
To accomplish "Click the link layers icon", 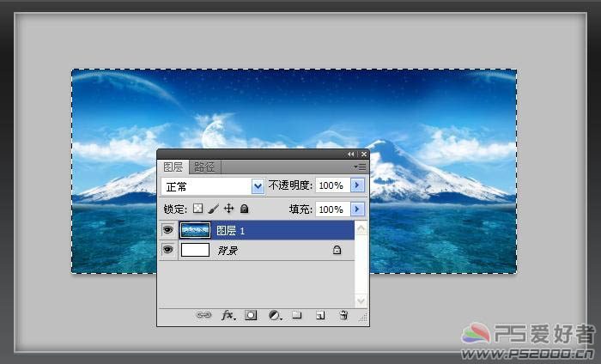I will (203, 315).
